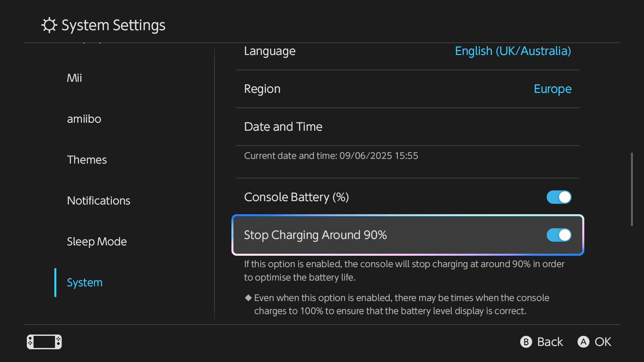644x362 pixels.
Task: Open Themes settings section
Action: [x=87, y=160]
